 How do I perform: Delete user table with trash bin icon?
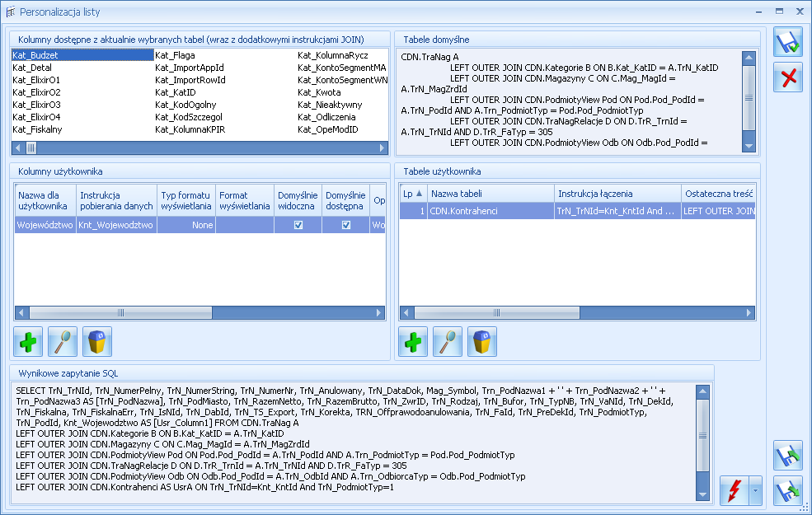coord(482,342)
